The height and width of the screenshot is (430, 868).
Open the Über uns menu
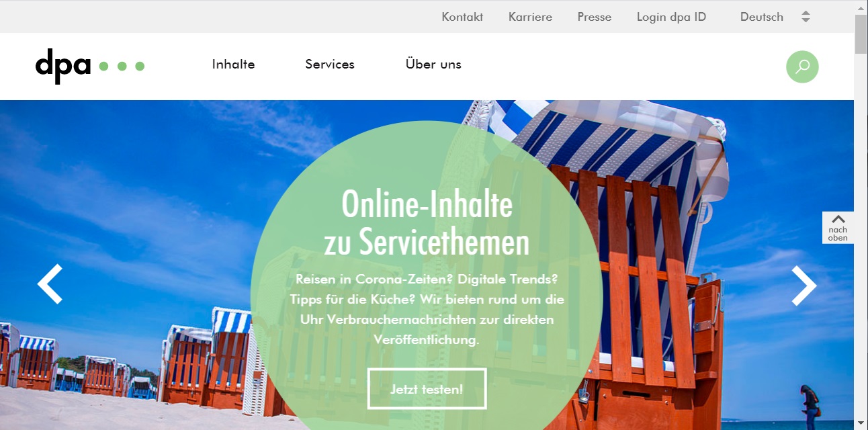click(433, 64)
